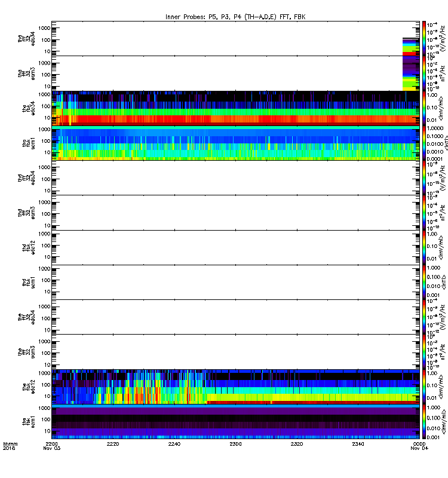Click the color bar beside tha fbk scm1 panel
The height and width of the screenshot is (478, 448).
tap(424, 143)
